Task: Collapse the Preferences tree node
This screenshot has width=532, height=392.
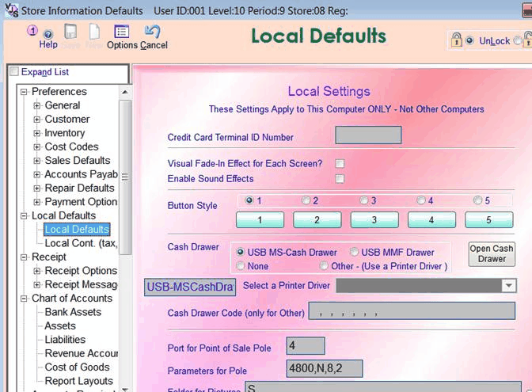Action: (24, 92)
